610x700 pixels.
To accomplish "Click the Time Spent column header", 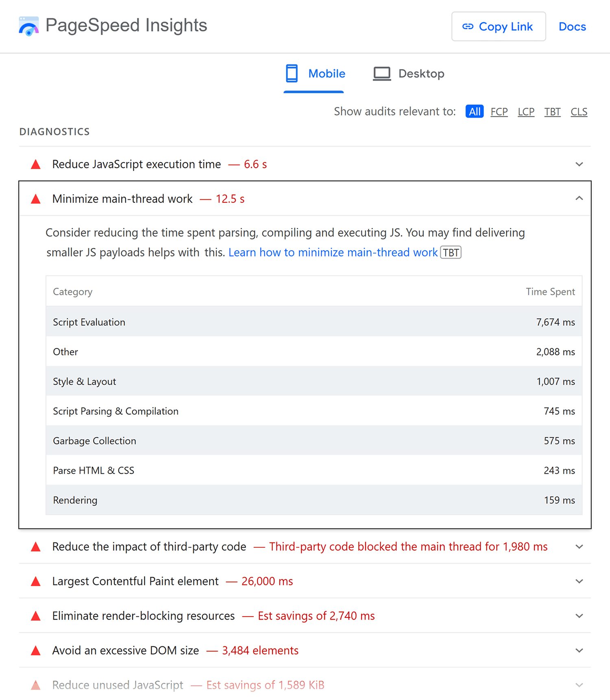I will coord(550,292).
